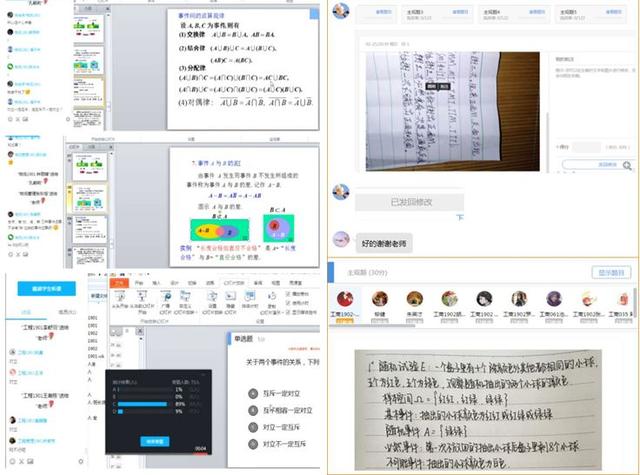640x475 pixels.
Task: Click the first student avatar in the 主观题 list
Action: pos(346,299)
